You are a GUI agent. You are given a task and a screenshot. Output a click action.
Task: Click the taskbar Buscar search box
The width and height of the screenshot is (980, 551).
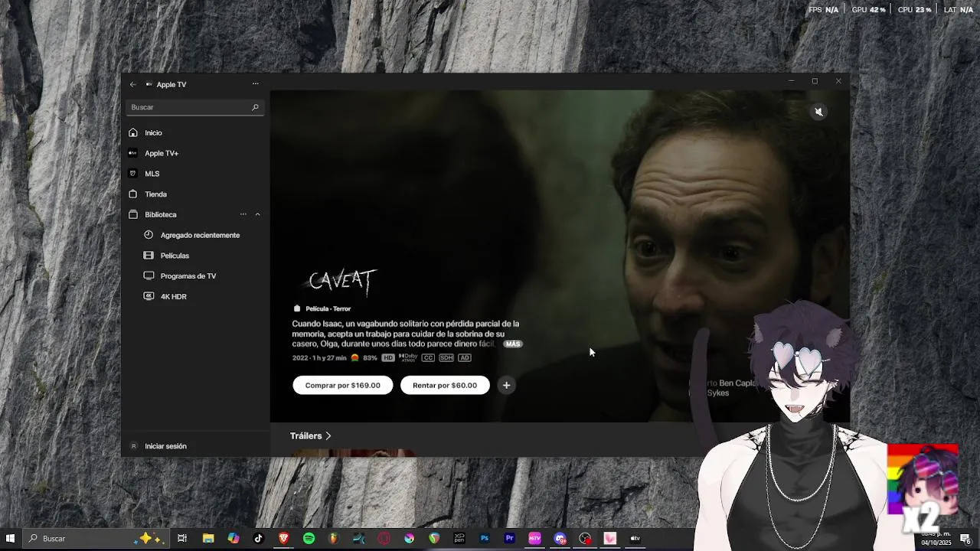point(96,539)
